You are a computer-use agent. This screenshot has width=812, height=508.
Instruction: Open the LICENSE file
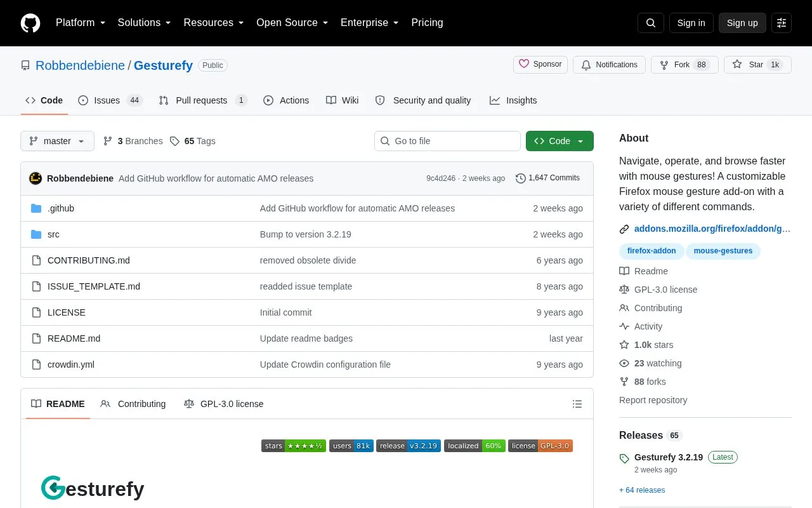click(x=67, y=312)
